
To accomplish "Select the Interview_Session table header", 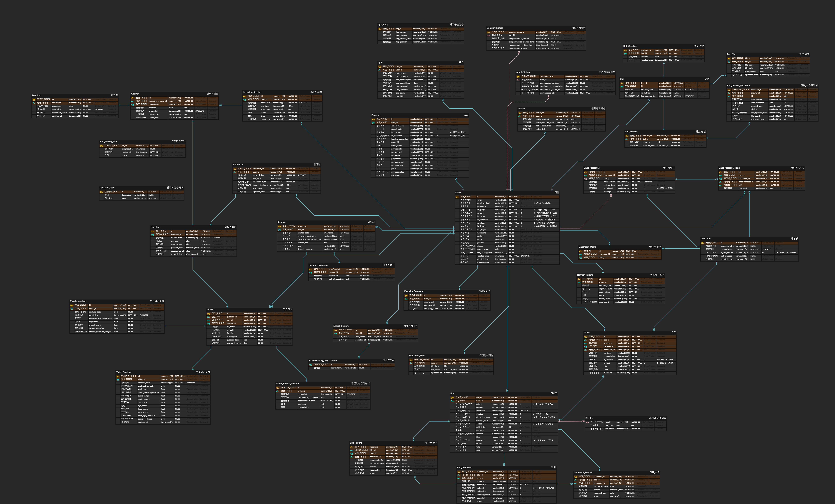I will [x=252, y=92].
